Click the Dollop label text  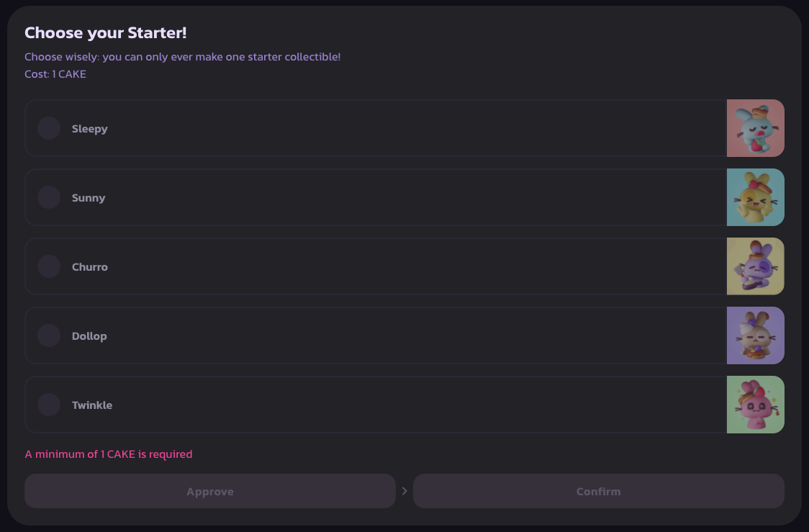pyautogui.click(x=89, y=336)
